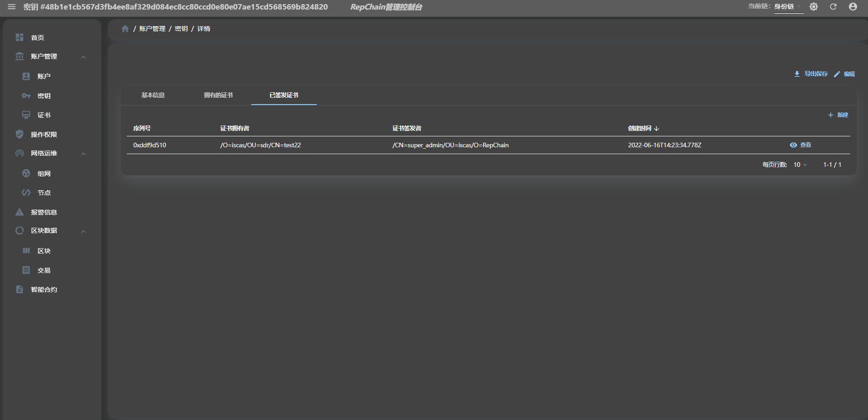Click the 网络运维 network icon

coord(20,153)
